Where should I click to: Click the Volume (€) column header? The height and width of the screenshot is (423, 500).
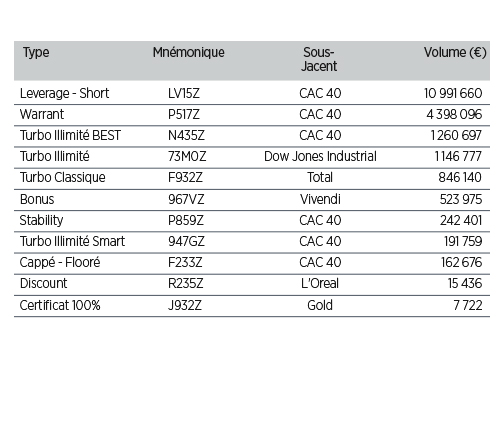tap(455, 53)
